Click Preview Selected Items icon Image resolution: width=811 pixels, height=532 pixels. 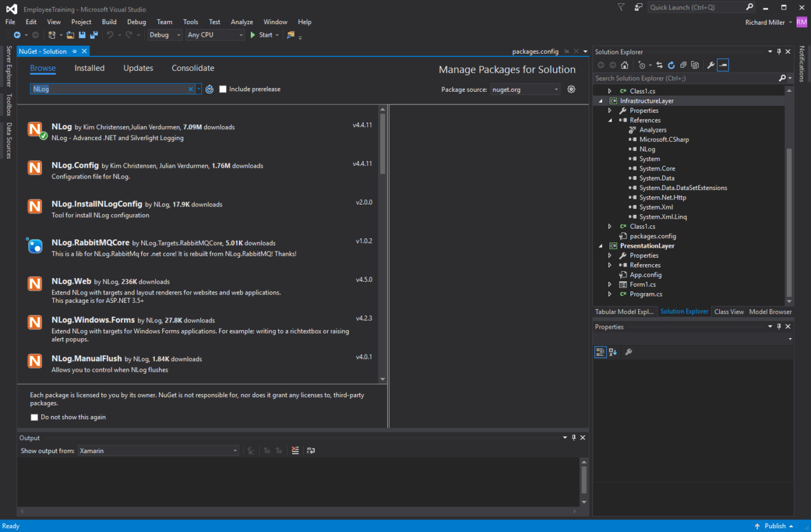point(723,65)
